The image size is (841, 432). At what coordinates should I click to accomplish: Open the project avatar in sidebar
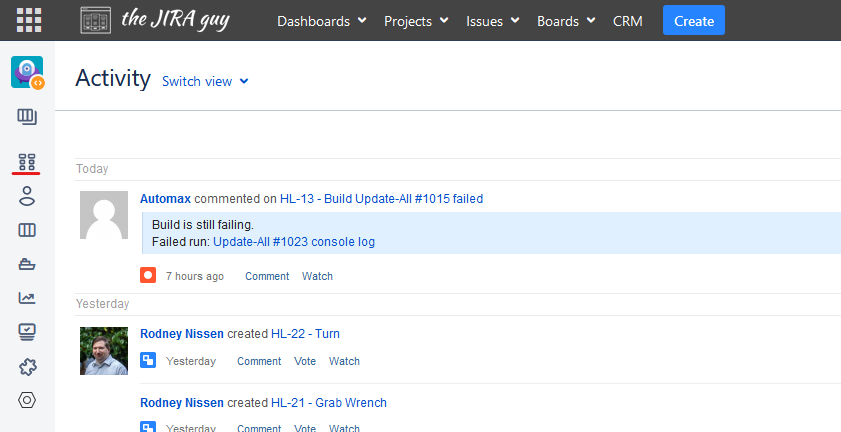[x=27, y=73]
